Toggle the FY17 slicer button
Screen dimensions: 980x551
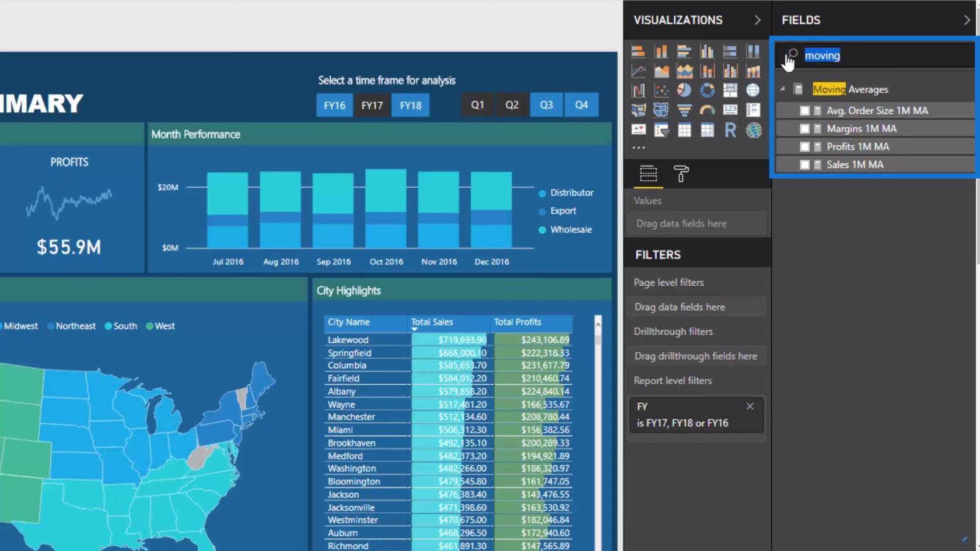372,106
